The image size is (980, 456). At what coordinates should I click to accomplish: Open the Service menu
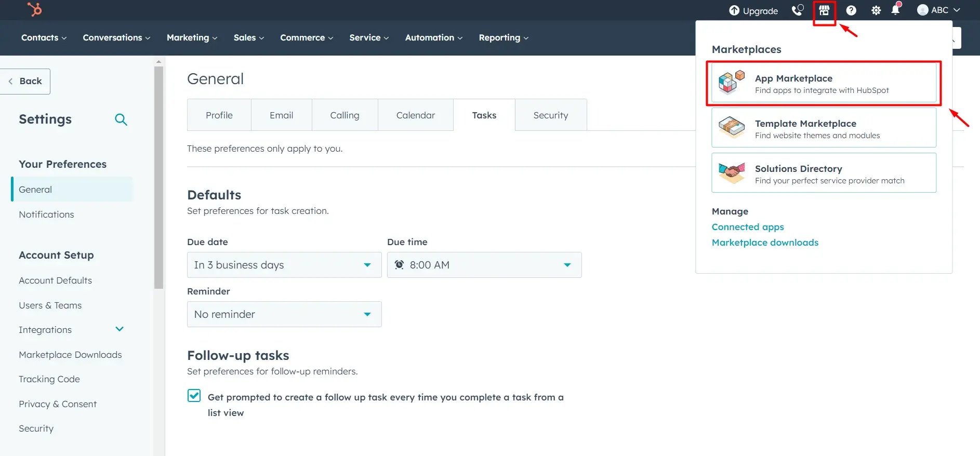369,37
